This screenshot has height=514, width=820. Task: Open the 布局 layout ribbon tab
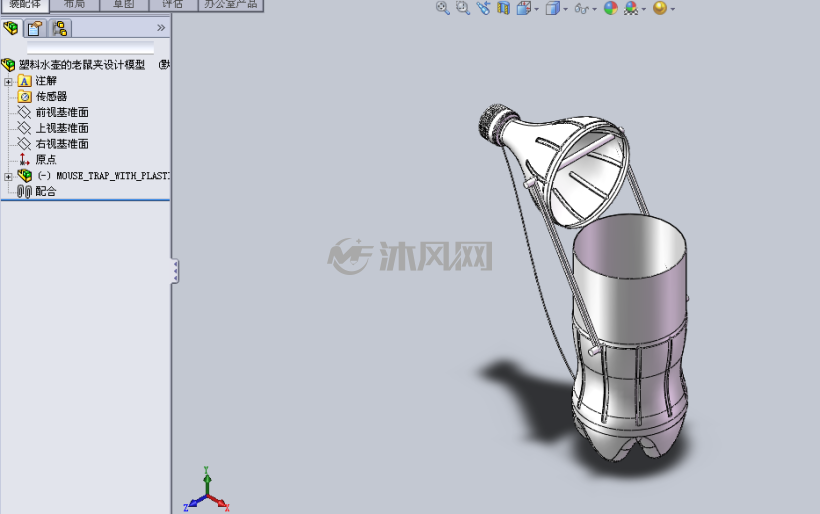(74, 5)
